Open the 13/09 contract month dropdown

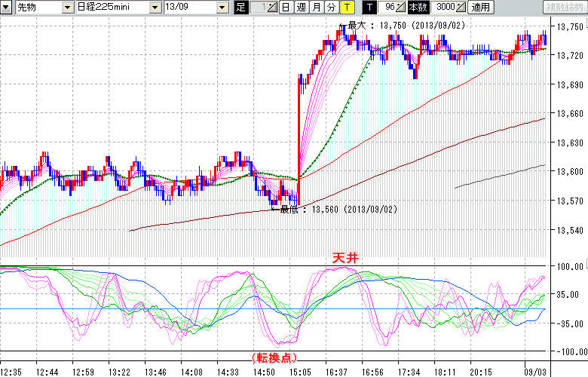pyautogui.click(x=222, y=8)
